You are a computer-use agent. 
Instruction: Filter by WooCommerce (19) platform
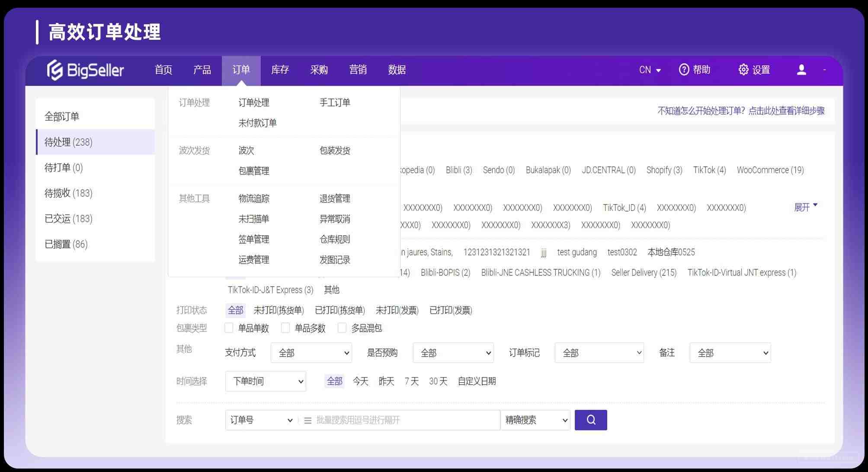[770, 170]
